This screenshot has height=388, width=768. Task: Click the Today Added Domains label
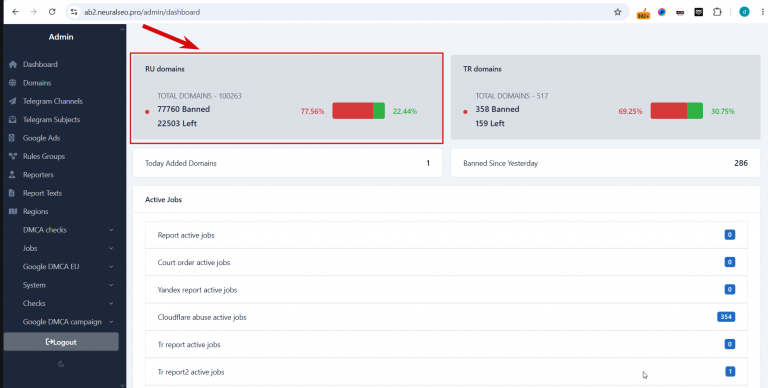[181, 163]
